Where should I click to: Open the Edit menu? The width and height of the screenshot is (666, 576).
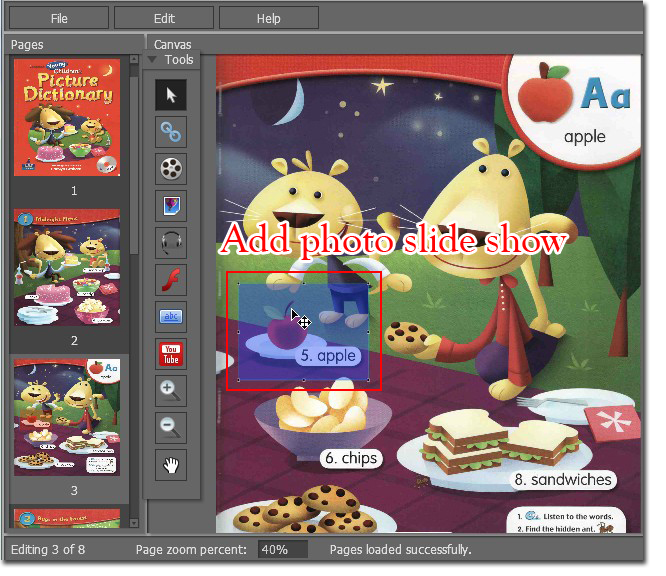tap(164, 19)
